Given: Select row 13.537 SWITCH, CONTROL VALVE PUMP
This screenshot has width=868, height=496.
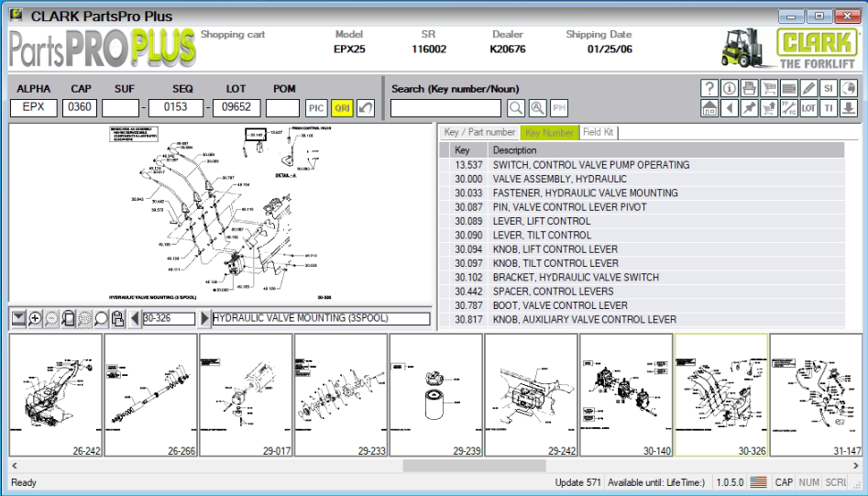Looking at the screenshot, I should (643, 165).
